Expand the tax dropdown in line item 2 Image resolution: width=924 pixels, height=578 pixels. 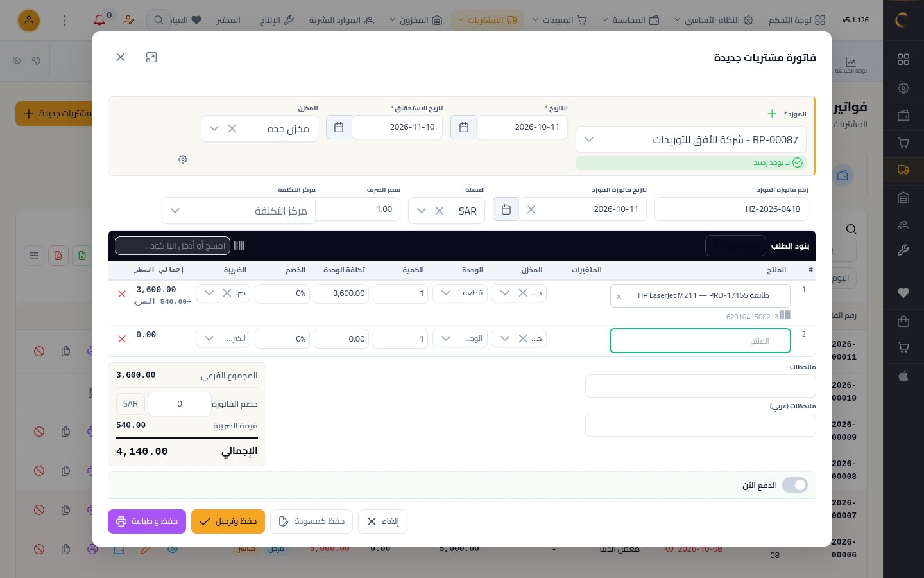(209, 338)
